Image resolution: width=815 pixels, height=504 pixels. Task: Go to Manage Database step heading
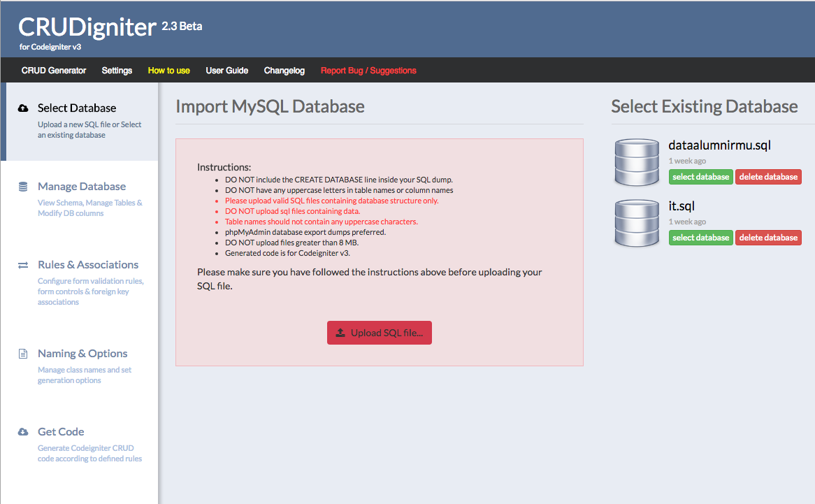click(82, 187)
